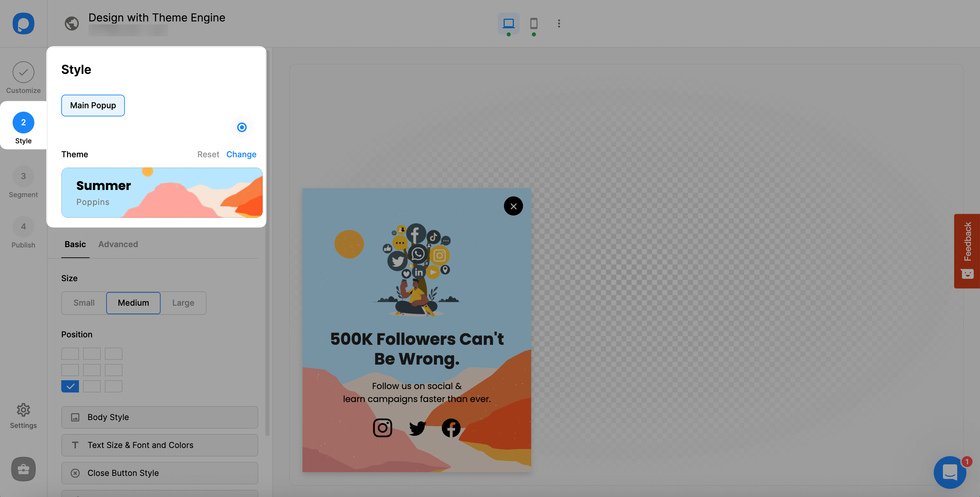The height and width of the screenshot is (497, 980).
Task: Expand the Body Style section
Action: pos(159,417)
